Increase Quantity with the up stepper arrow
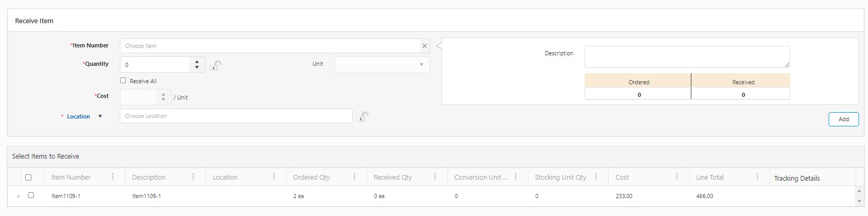Viewport: 868px width, 216px height. (x=197, y=62)
